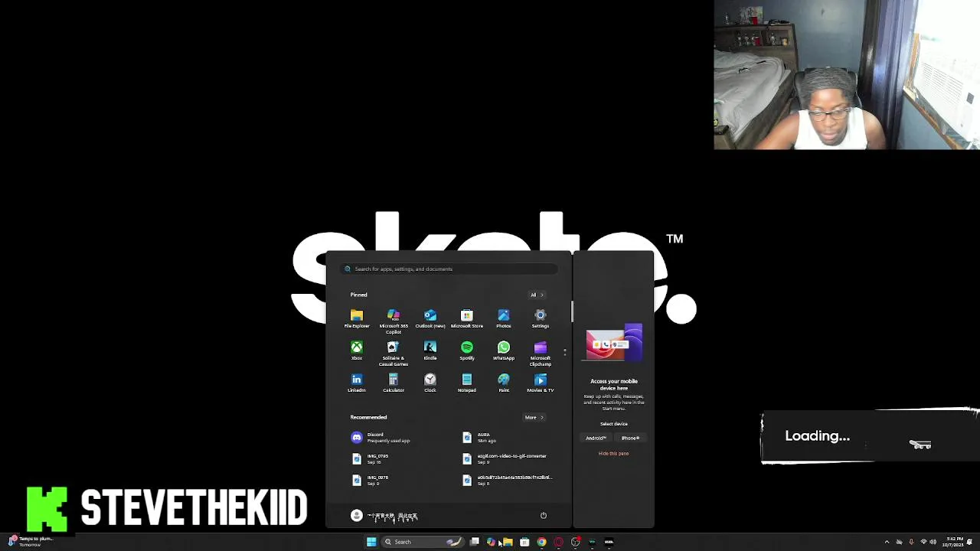Open Microsoft Store pinned app
This screenshot has width=980, height=551.
(x=466, y=318)
